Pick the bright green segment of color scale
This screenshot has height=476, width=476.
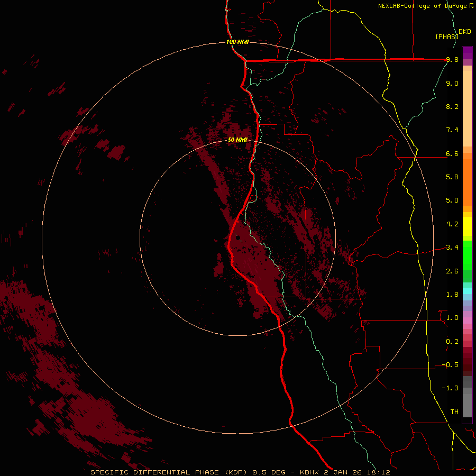[467, 255]
